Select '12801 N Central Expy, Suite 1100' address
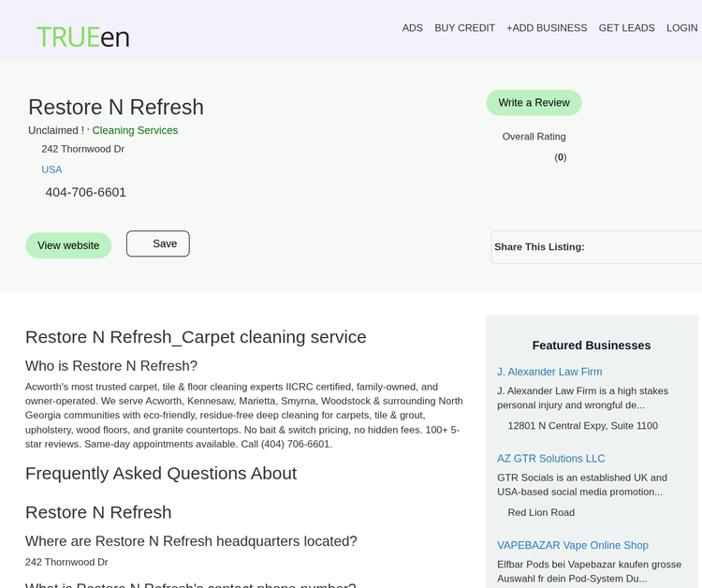Image resolution: width=702 pixels, height=588 pixels. pyautogui.click(x=582, y=426)
